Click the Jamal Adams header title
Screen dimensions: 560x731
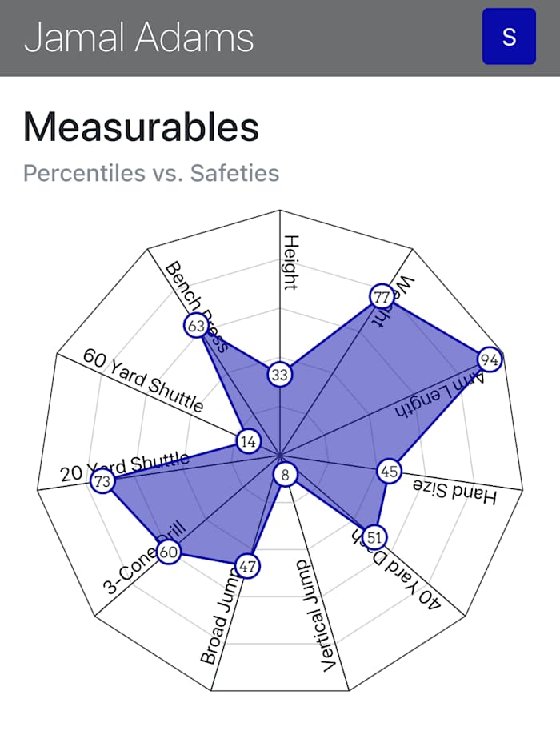click(139, 38)
